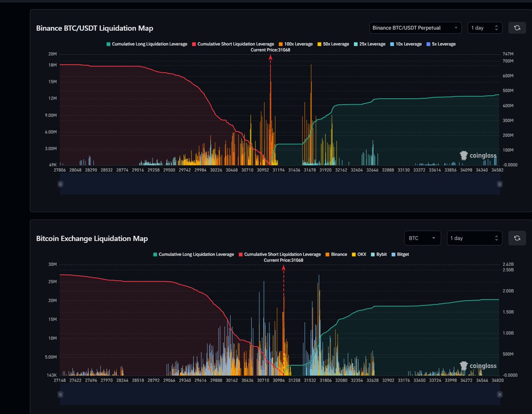Click right zoom handle of Binance map slider
This screenshot has width=532, height=414.
click(500, 184)
